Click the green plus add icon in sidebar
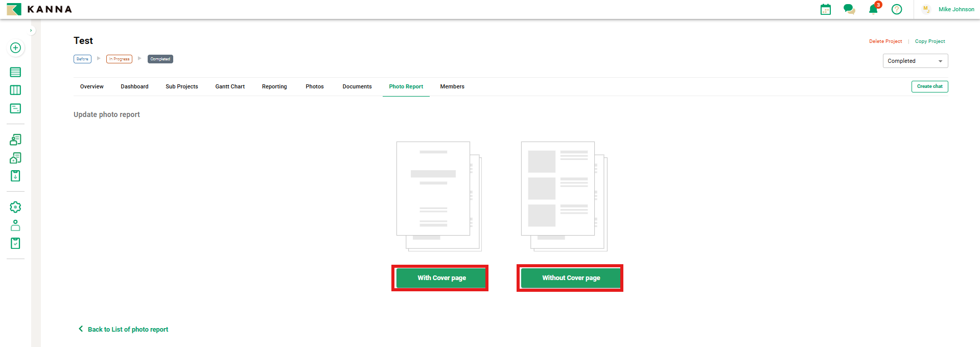Image resolution: width=980 pixels, height=347 pixels. (15, 48)
